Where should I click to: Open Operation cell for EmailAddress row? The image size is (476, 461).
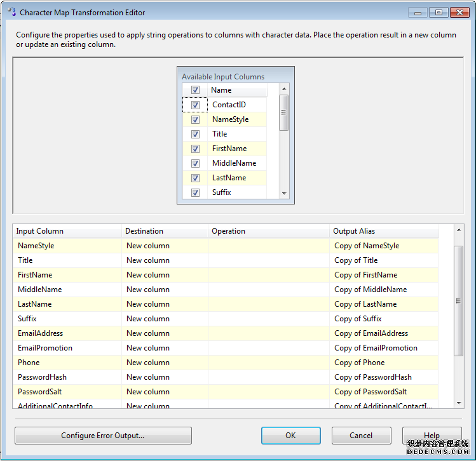point(269,333)
